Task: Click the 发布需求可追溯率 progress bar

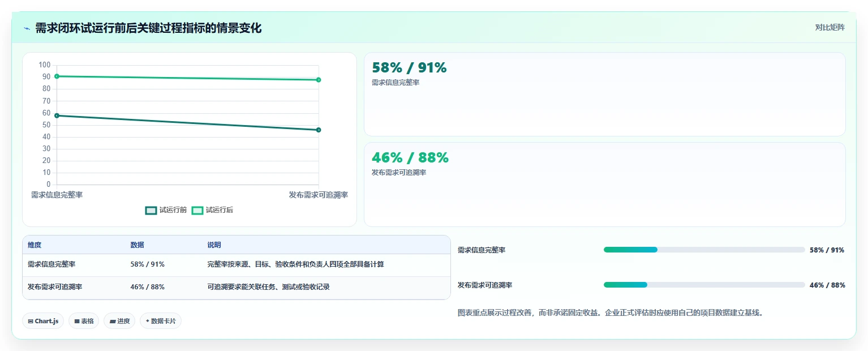Action: click(704, 285)
